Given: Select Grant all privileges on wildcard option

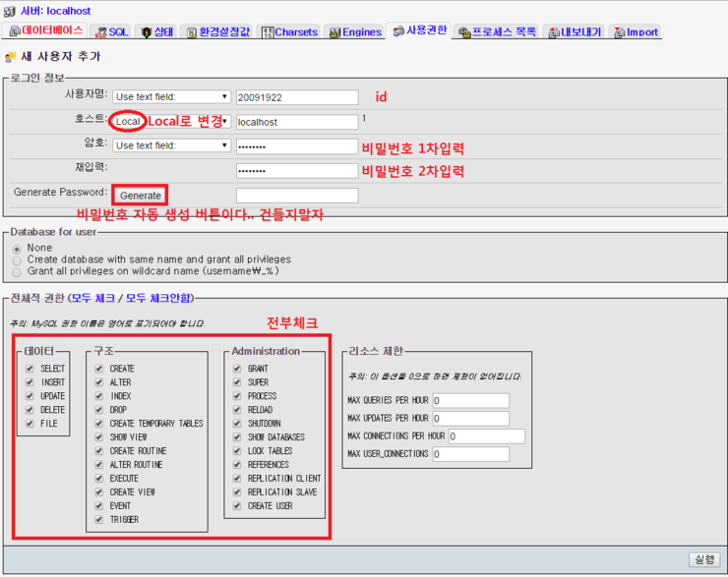Looking at the screenshot, I should coord(17,272).
